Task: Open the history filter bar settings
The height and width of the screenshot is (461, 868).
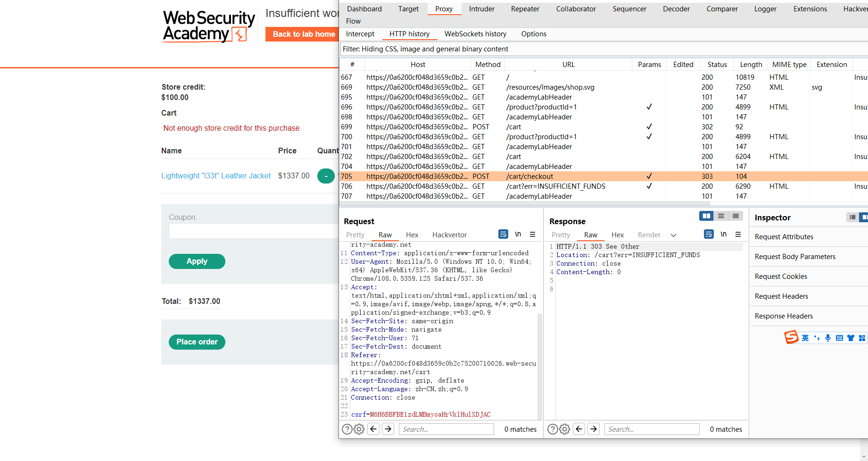Action: tap(604, 49)
